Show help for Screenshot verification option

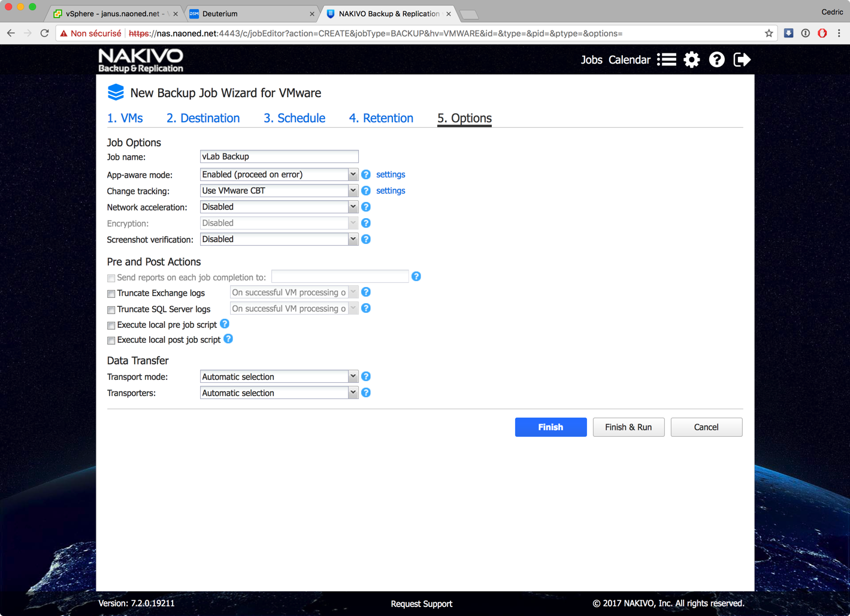pos(366,239)
